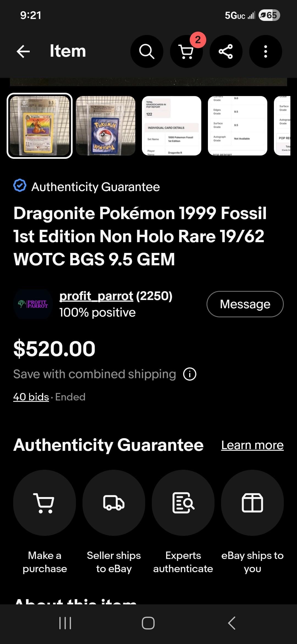Image resolution: width=297 pixels, height=644 pixels.
Task: Tap the combined shipping info icon
Action: pos(190,374)
